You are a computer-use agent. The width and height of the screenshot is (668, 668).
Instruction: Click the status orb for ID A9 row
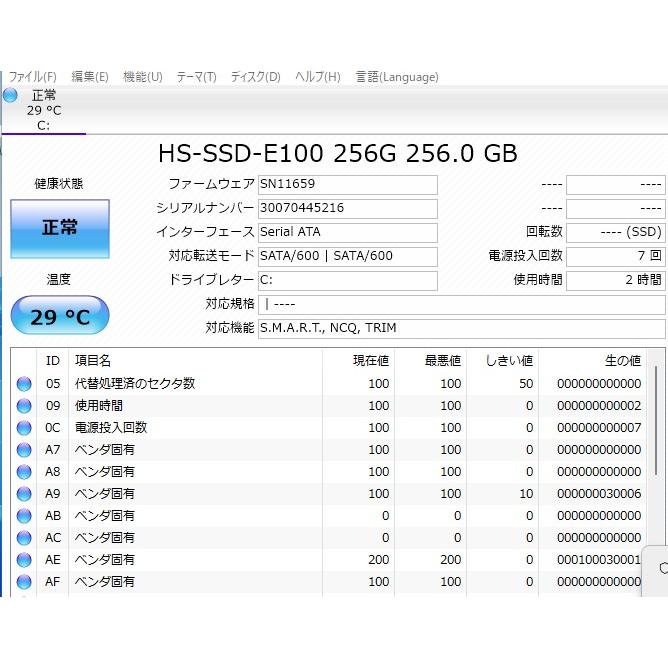(x=24, y=494)
